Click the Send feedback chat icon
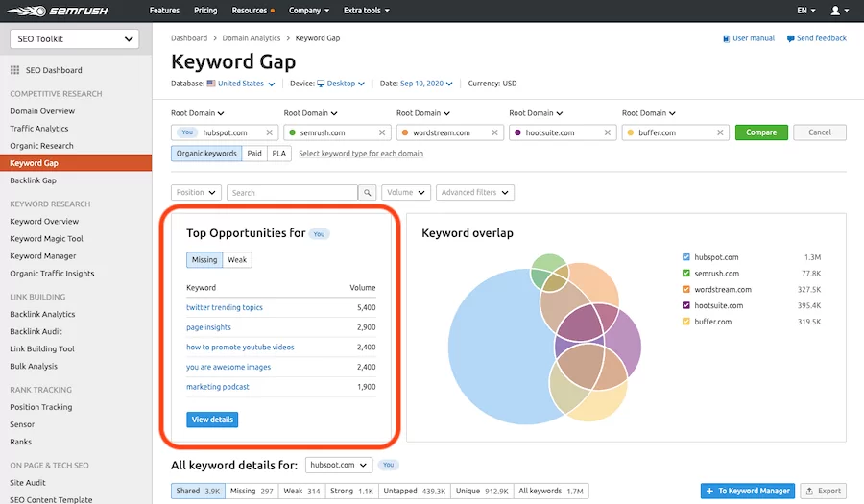The width and height of the screenshot is (864, 504). pyautogui.click(x=791, y=38)
